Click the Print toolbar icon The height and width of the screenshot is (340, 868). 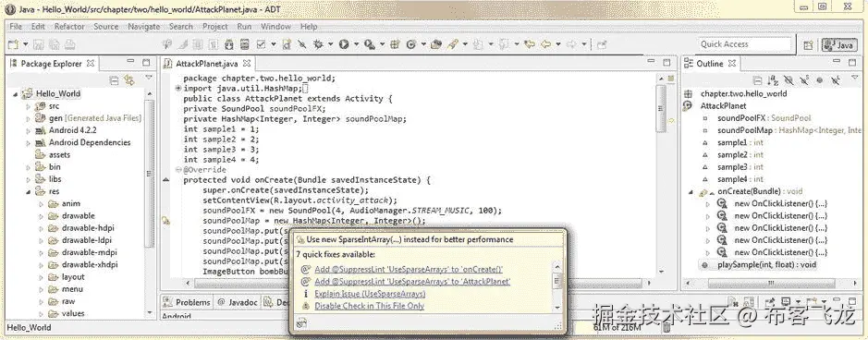point(69,44)
